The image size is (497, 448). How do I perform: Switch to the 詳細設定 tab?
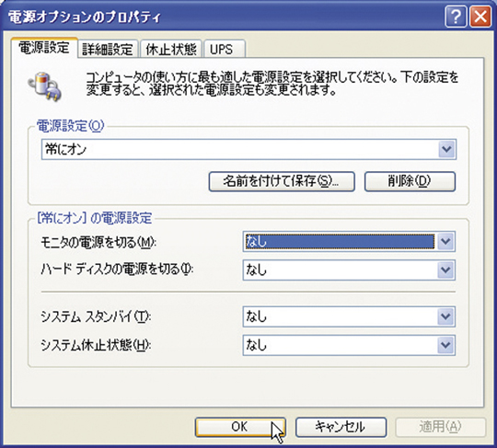(x=108, y=49)
